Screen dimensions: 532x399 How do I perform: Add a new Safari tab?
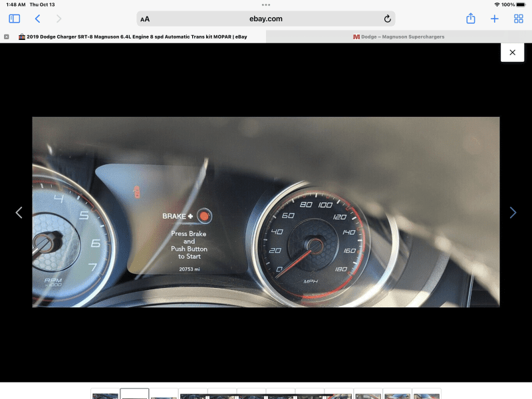[495, 19]
